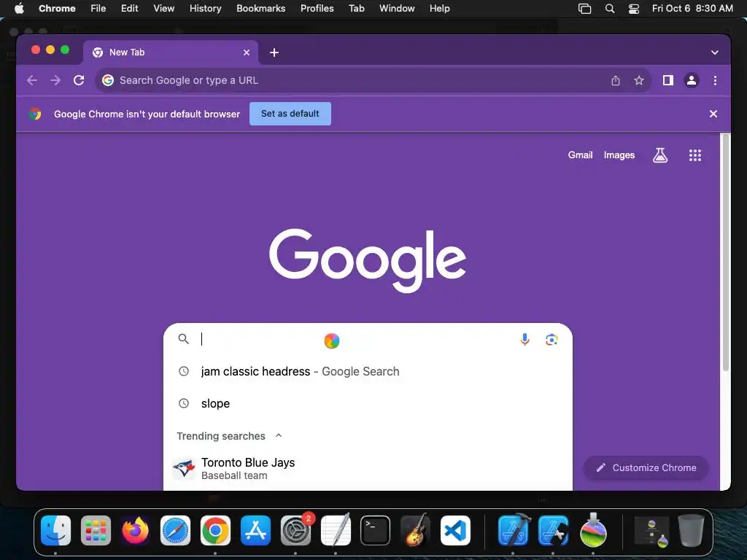This screenshot has width=747, height=560.
Task: Open the Customize Chrome button
Action: pos(646,467)
